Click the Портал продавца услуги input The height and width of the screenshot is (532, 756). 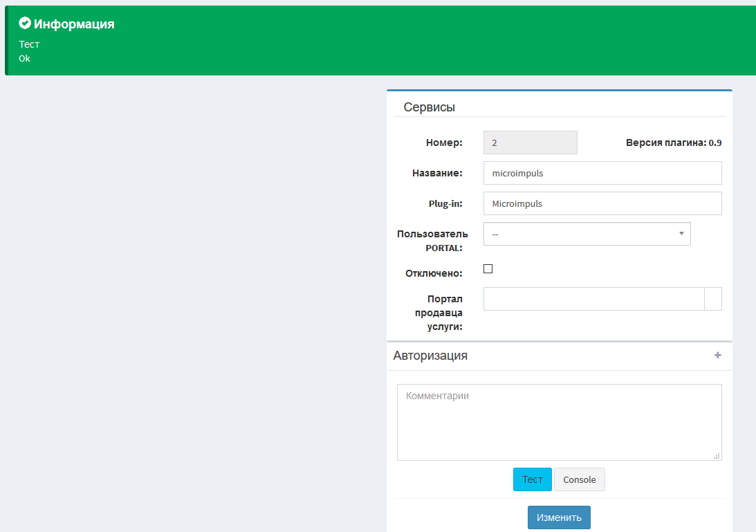(593, 299)
